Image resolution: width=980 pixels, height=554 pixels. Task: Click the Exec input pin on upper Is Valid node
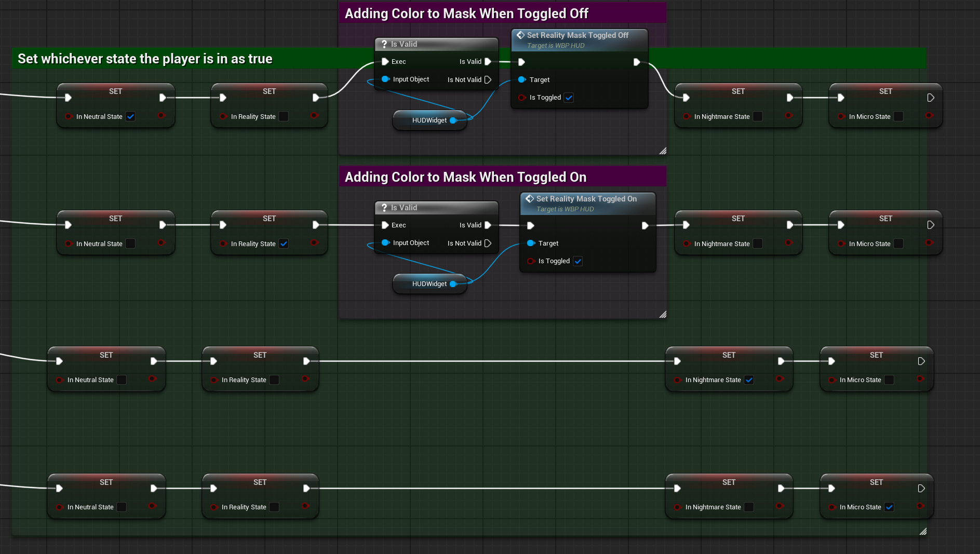point(385,61)
